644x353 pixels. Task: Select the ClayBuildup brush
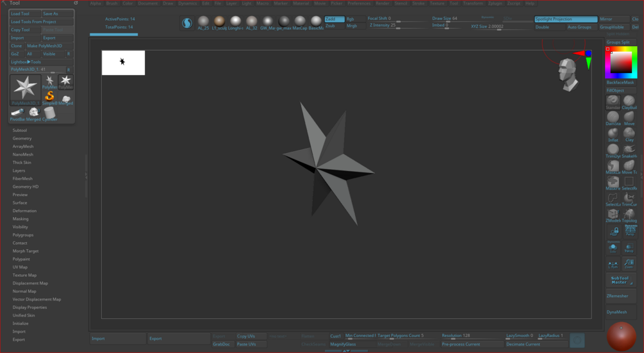point(629,103)
